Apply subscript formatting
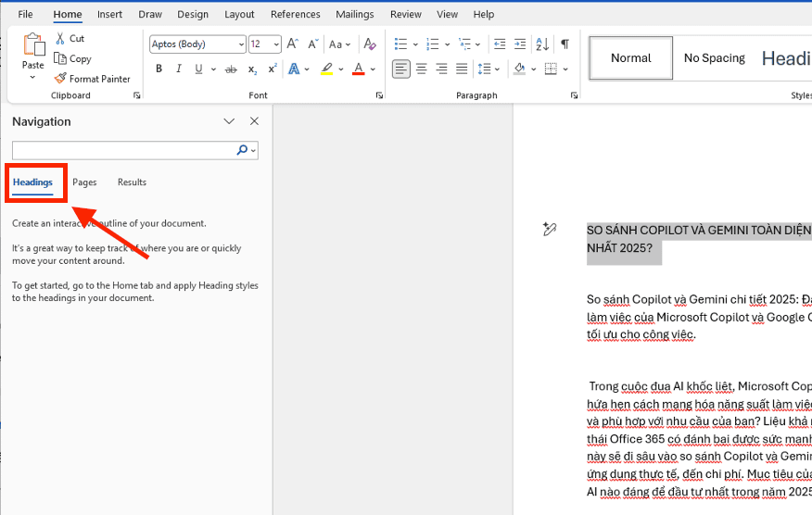Image resolution: width=812 pixels, height=515 pixels. pos(251,69)
